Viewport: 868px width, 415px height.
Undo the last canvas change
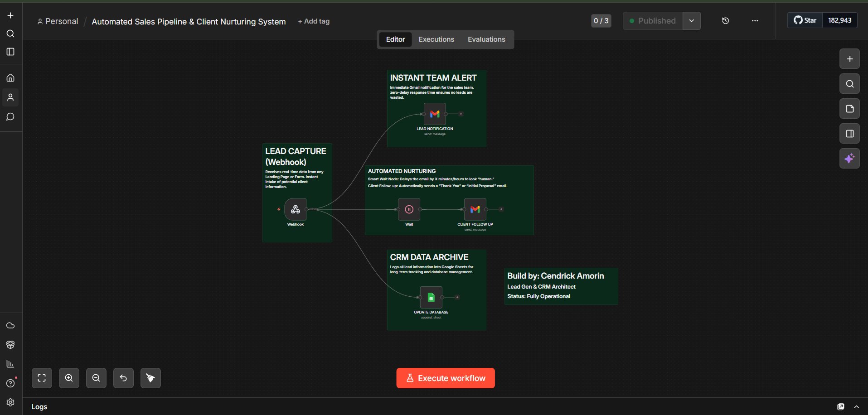[123, 378]
